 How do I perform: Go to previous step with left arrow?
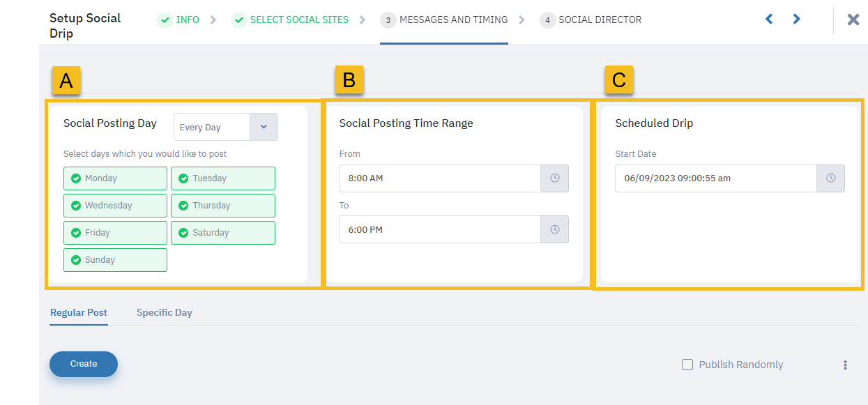(769, 20)
